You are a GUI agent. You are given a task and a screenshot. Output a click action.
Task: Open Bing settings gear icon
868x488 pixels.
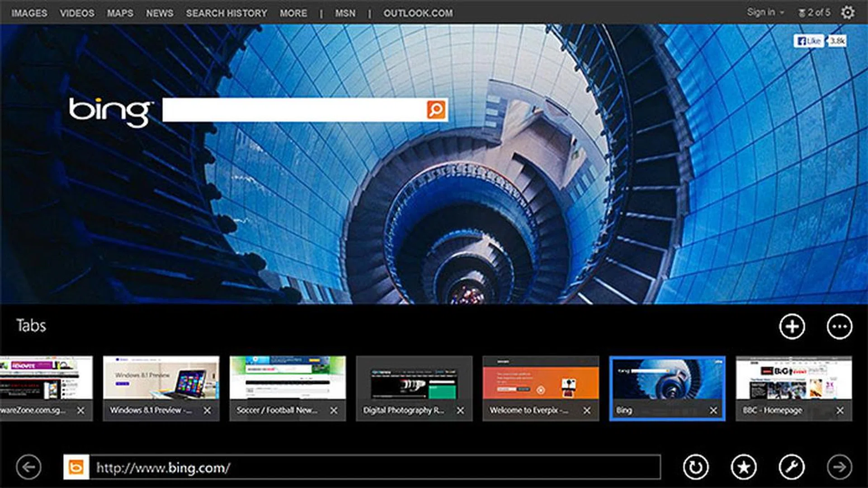coord(848,13)
